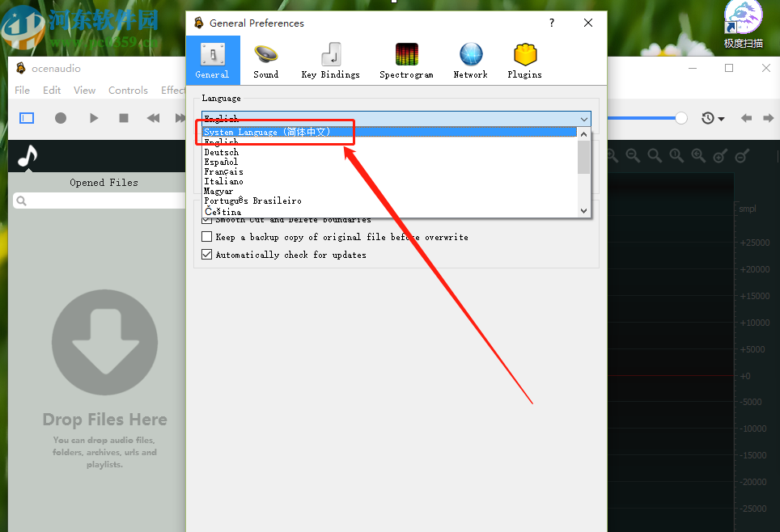Select English from the language list
This screenshot has width=780, height=532.
click(x=390, y=142)
